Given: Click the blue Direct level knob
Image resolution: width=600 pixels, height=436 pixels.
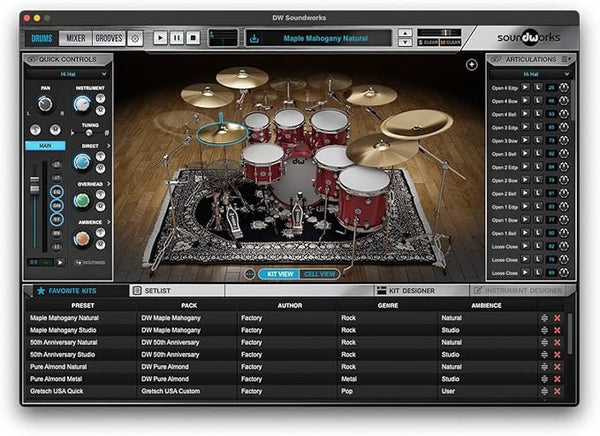Looking at the screenshot, I should [x=82, y=162].
